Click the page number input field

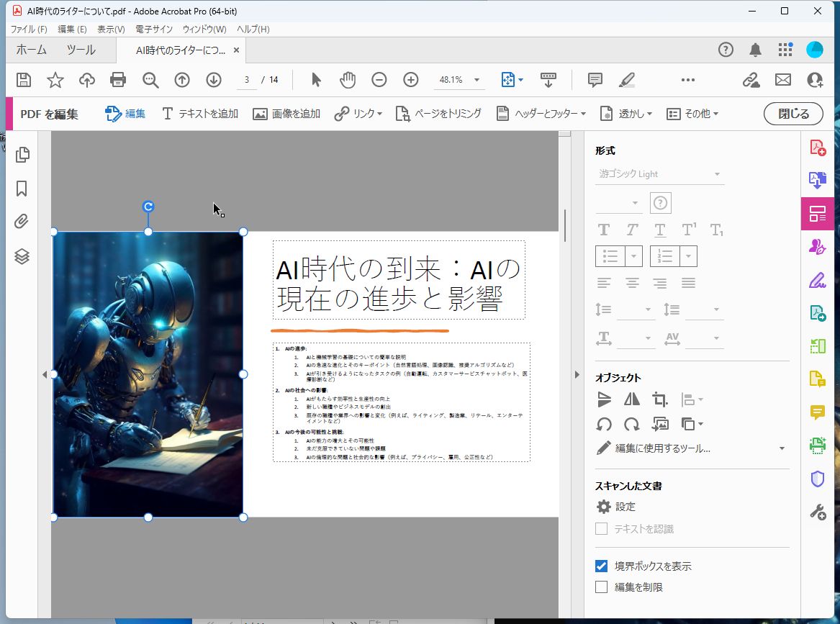pyautogui.click(x=246, y=81)
